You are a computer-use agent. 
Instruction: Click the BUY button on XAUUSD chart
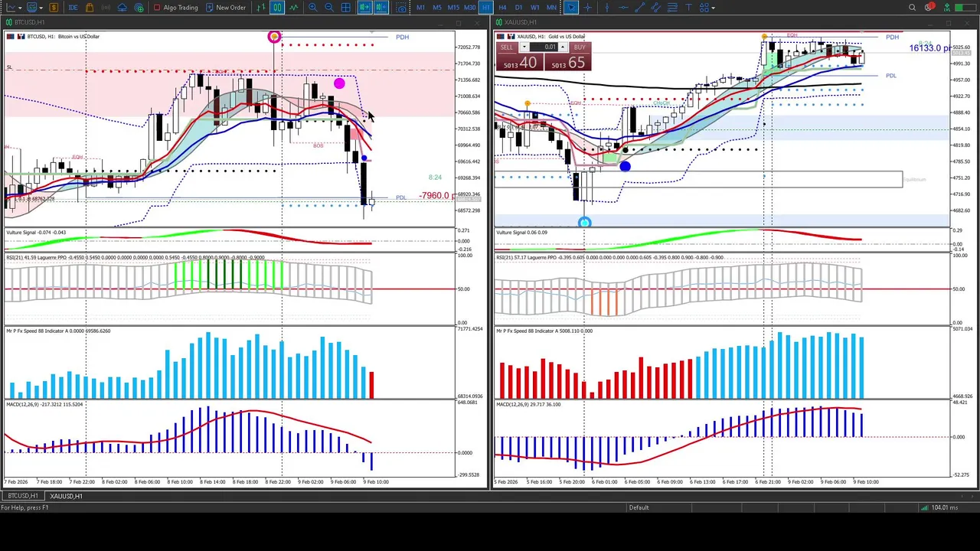tap(580, 47)
